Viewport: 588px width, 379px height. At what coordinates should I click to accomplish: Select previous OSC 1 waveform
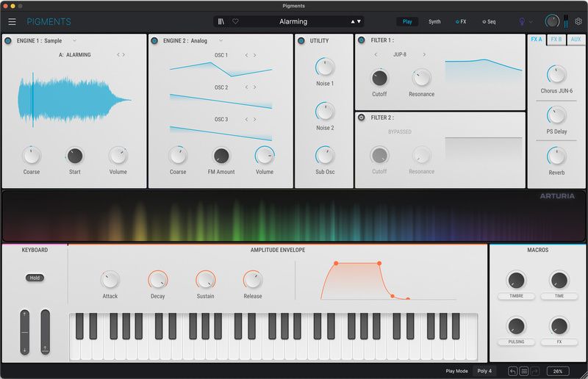pyautogui.click(x=246, y=55)
